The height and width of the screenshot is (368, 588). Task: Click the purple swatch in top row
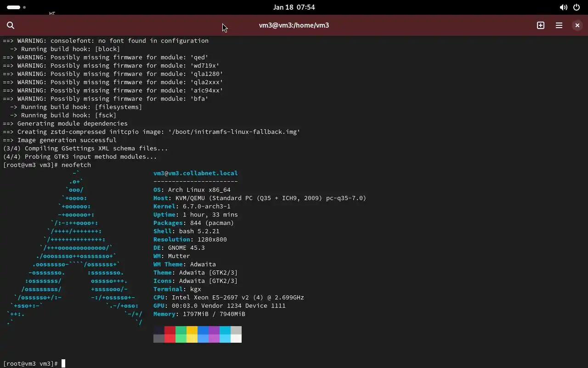pyautogui.click(x=214, y=330)
